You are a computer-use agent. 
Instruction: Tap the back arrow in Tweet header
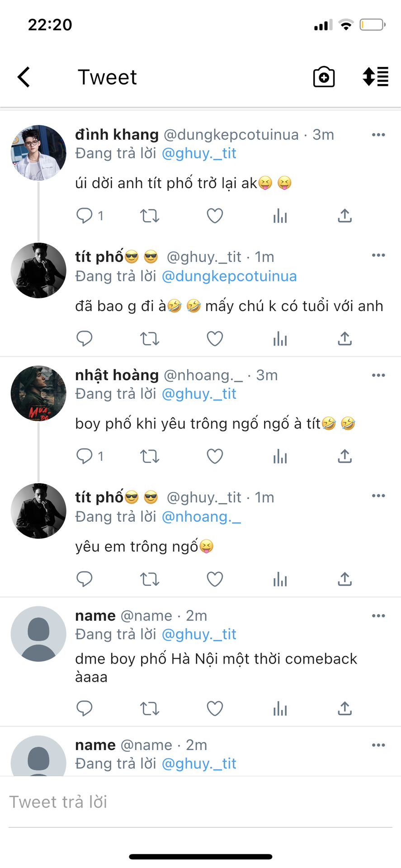24,77
